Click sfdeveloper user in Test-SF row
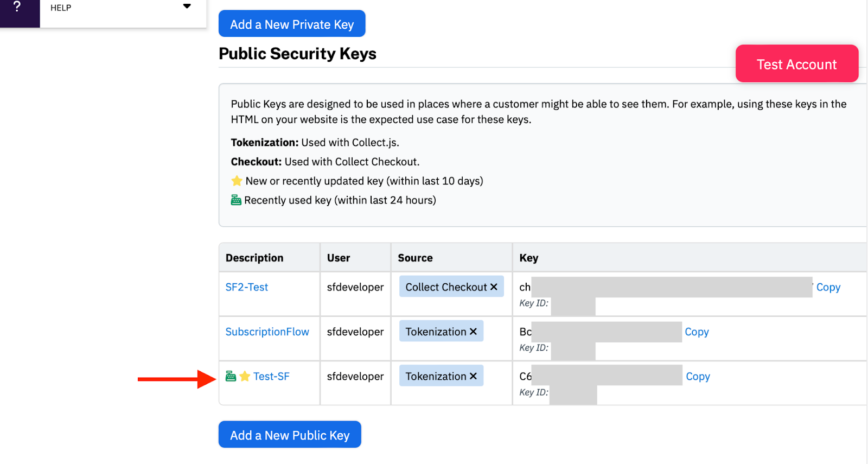868x464 pixels. [355, 376]
